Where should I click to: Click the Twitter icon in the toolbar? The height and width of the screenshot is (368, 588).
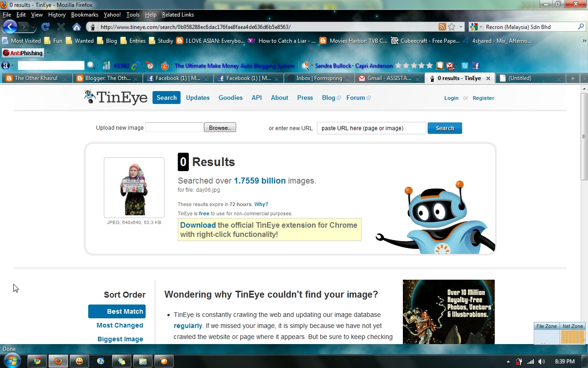[x=465, y=66]
